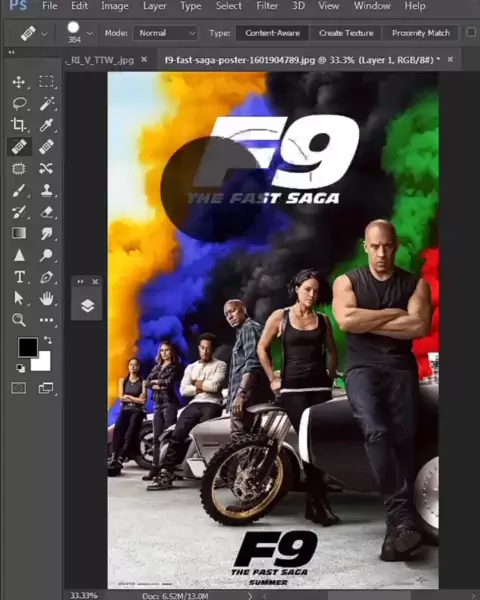This screenshot has height=600, width=480.
Task: Open the Image menu
Action: [x=115, y=6]
